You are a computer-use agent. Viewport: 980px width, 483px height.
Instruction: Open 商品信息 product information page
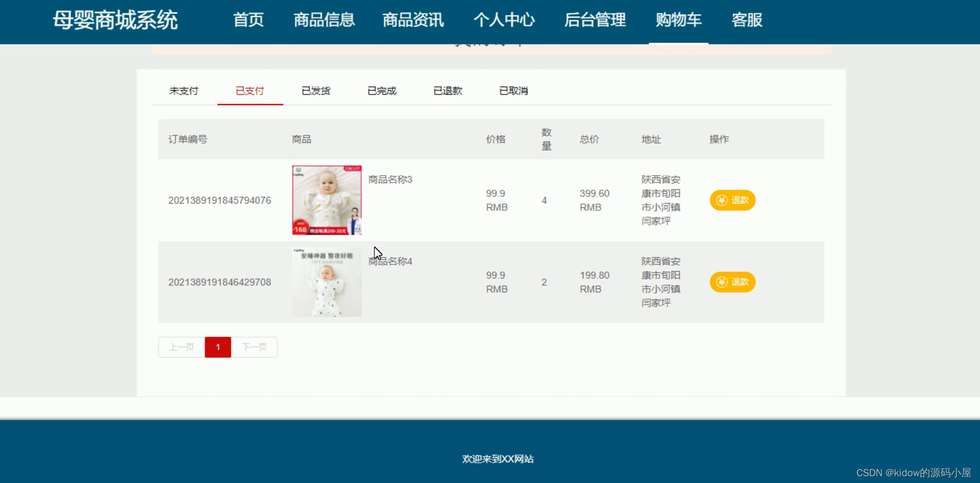coord(324,21)
